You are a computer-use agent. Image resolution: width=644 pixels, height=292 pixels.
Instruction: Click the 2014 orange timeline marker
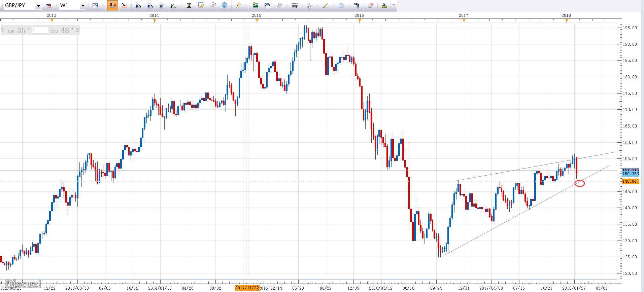[155, 21]
